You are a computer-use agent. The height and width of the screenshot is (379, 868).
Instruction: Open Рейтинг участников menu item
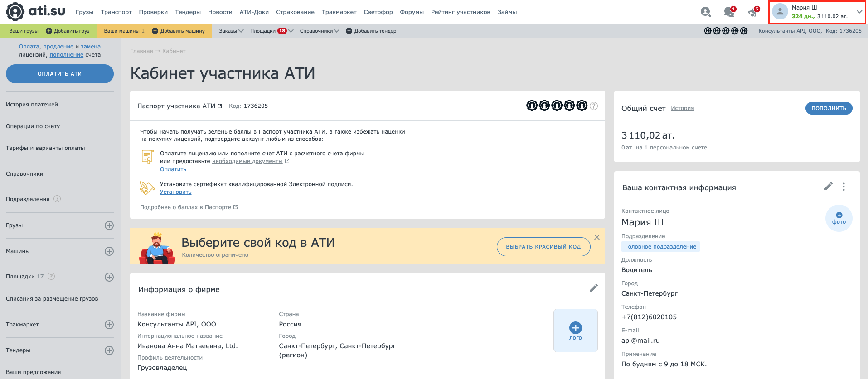pos(461,12)
